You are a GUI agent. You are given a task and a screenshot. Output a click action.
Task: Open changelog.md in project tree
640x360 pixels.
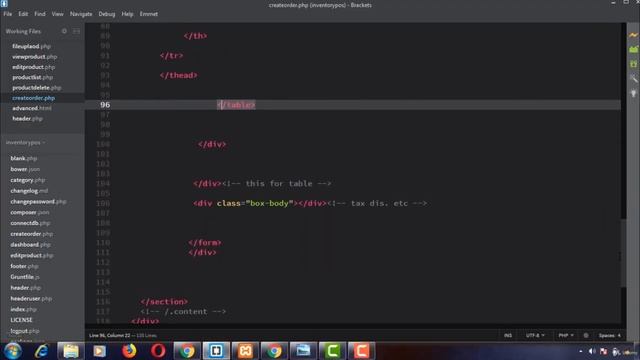[29, 191]
